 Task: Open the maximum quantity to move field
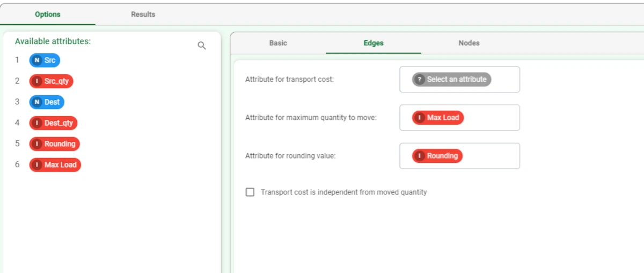[460, 118]
